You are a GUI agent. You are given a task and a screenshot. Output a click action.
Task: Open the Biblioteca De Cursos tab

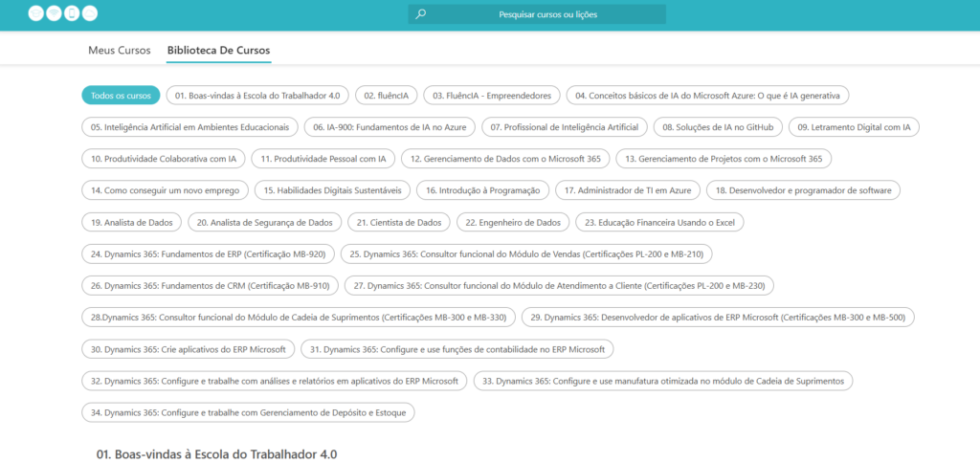coord(219,50)
